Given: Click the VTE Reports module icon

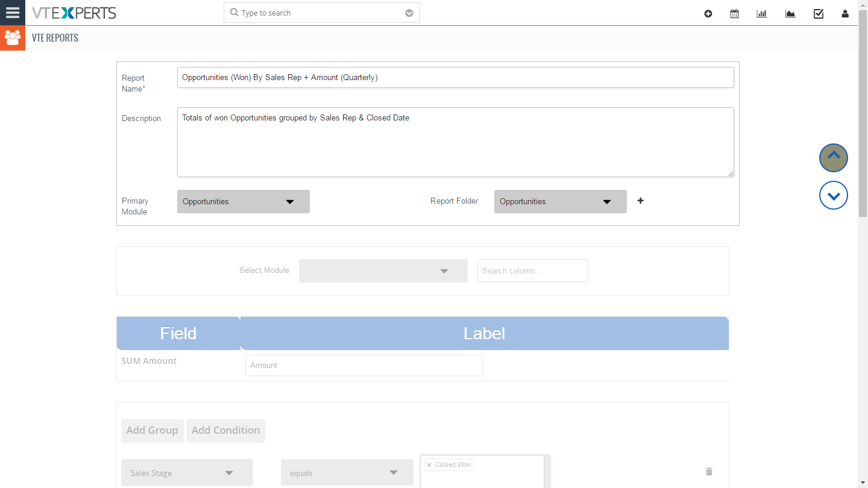Looking at the screenshot, I should [x=12, y=38].
